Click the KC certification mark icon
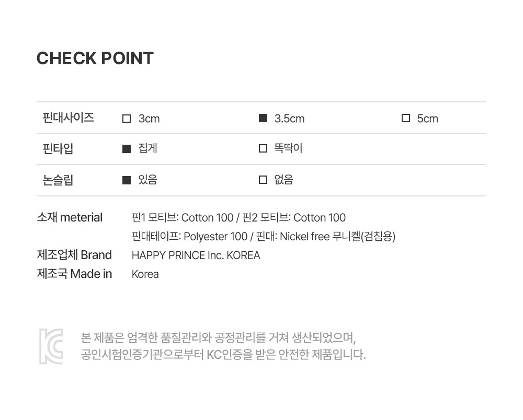This screenshot has width=523, height=420. point(51,346)
